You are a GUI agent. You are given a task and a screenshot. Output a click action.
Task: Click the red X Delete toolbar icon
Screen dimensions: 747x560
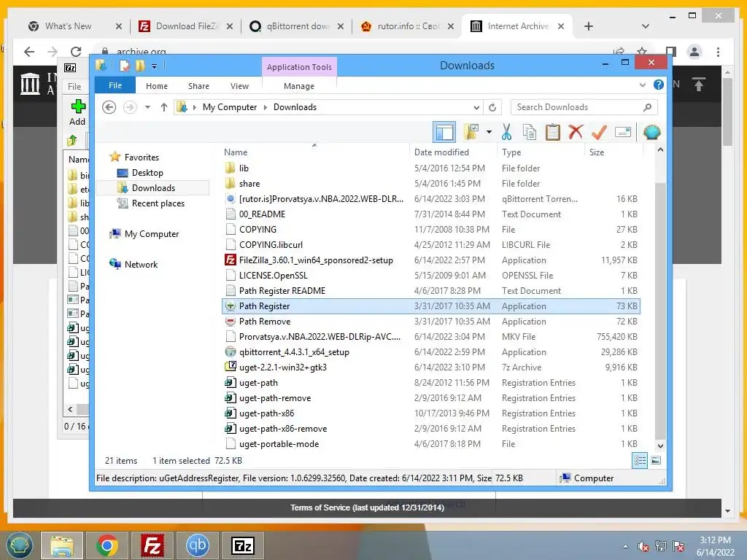click(576, 131)
